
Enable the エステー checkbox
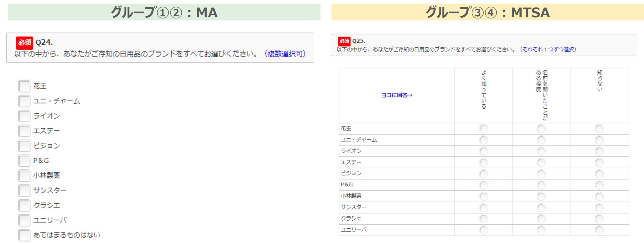pyautogui.click(x=24, y=131)
